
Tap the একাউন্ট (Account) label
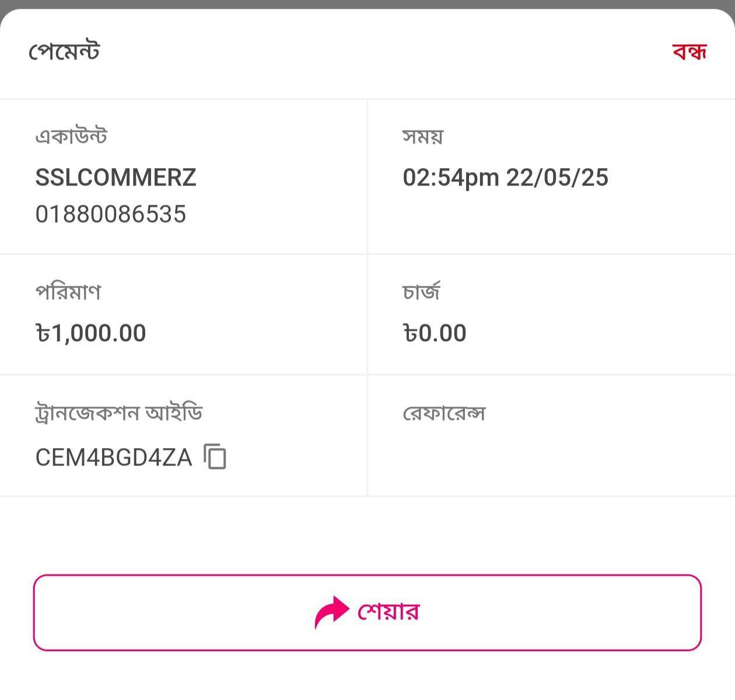pos(71,136)
